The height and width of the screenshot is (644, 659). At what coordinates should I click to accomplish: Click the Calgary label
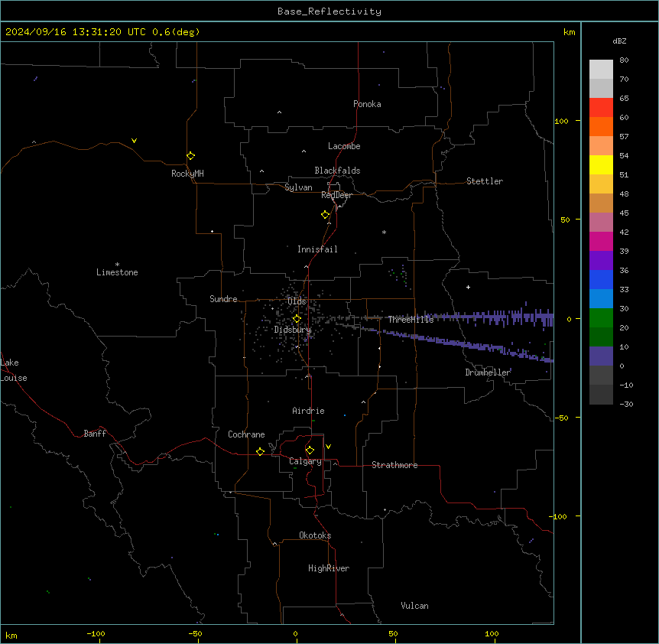tap(305, 461)
